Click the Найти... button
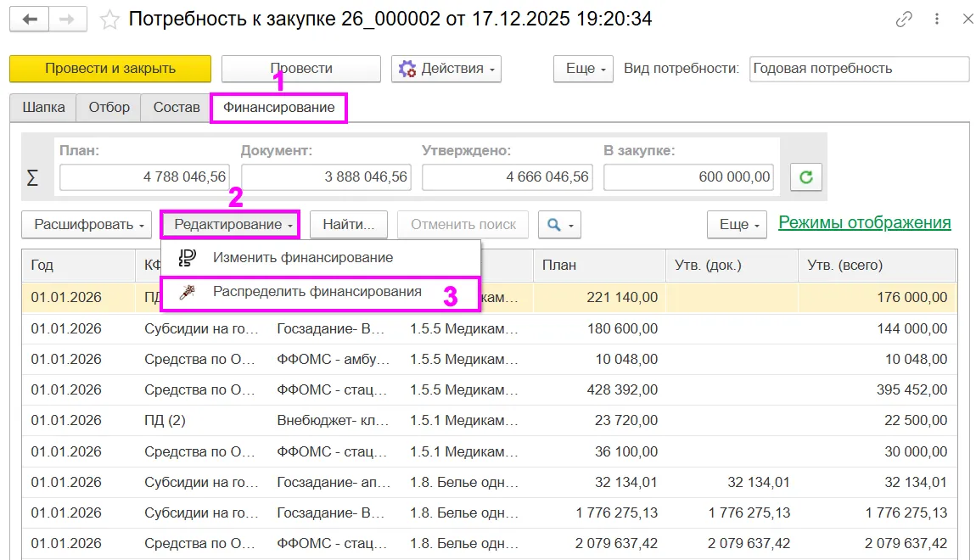Image resolution: width=976 pixels, height=560 pixels. (349, 225)
